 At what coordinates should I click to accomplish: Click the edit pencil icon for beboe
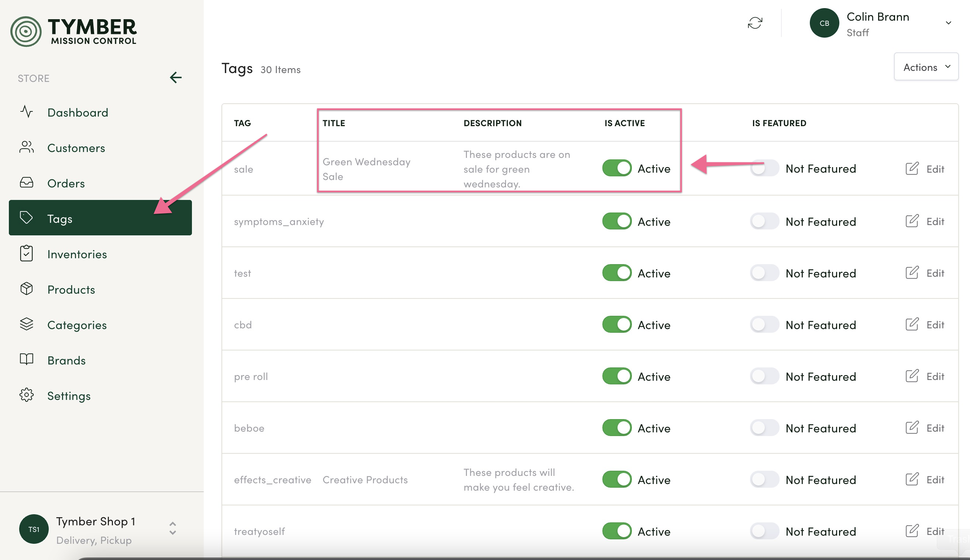coord(912,428)
